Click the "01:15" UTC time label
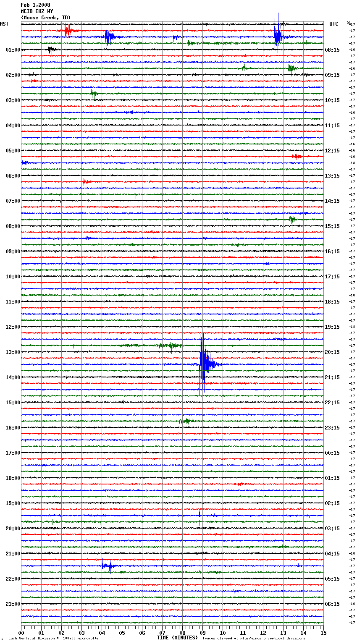The image size is (357, 644). [332, 478]
